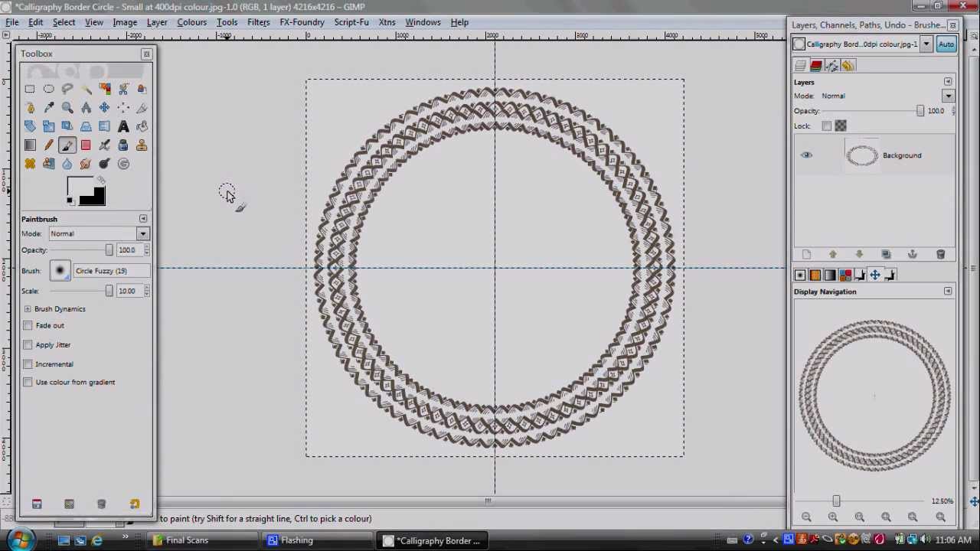Viewport: 980px width, 551px height.
Task: Switch to the Channels tab
Action: tap(816, 66)
